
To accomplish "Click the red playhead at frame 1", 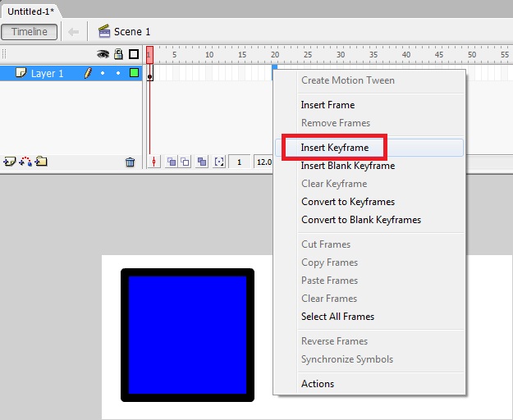I will [149, 54].
